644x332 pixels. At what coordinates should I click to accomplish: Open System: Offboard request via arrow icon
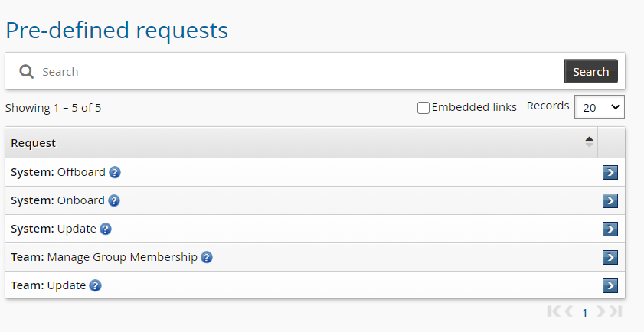pyautogui.click(x=610, y=172)
